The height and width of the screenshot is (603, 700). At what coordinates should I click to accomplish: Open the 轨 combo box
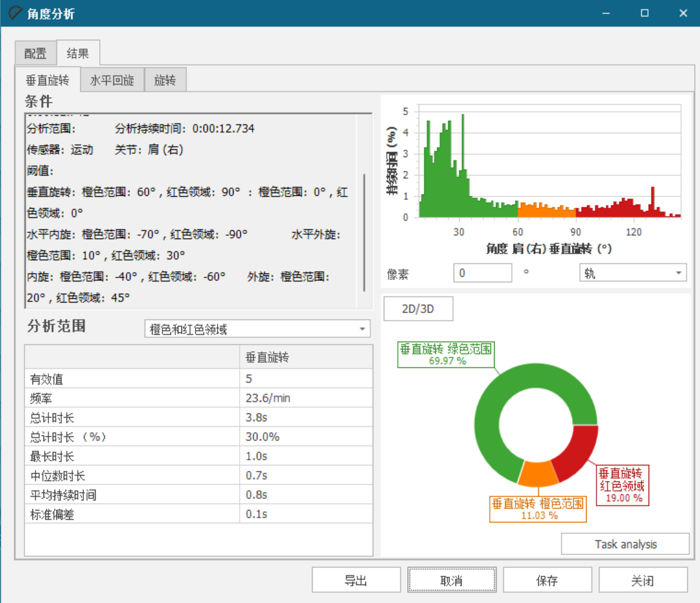(x=632, y=273)
